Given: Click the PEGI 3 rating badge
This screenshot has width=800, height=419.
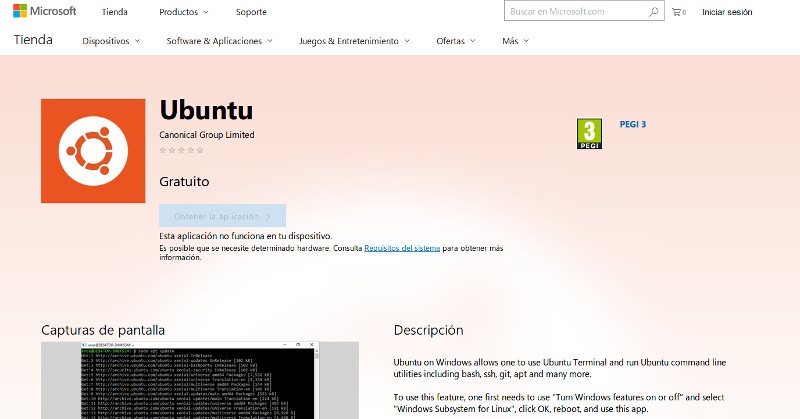Looking at the screenshot, I should tap(589, 133).
